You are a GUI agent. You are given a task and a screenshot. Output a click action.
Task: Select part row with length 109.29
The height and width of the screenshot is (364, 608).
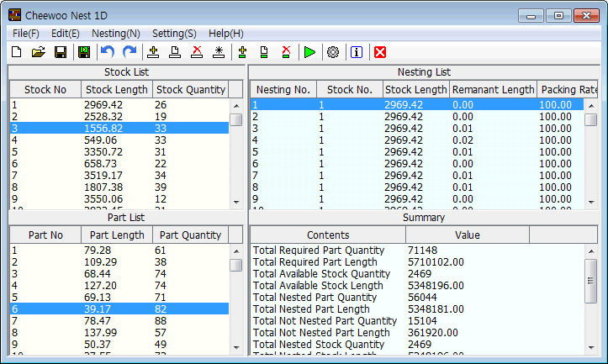119,262
